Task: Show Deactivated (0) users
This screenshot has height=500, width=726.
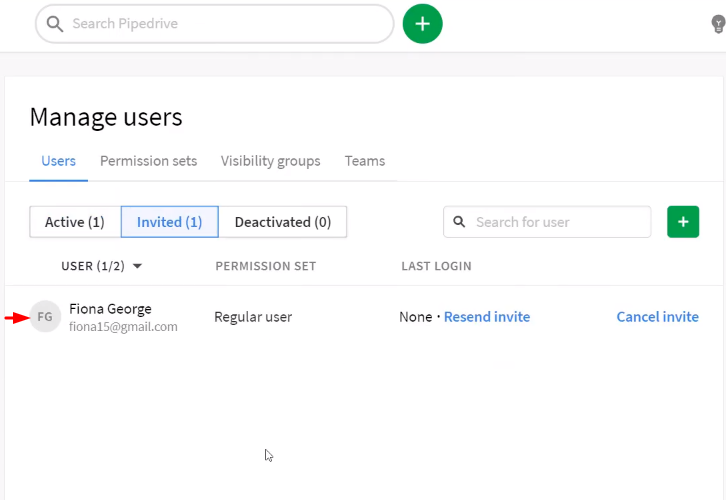Action: (283, 222)
